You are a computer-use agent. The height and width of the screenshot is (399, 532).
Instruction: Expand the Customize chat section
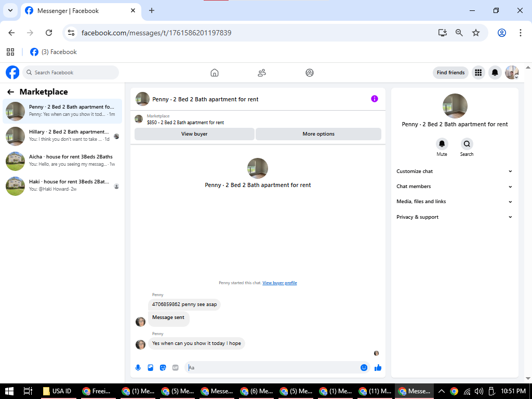[455, 171]
